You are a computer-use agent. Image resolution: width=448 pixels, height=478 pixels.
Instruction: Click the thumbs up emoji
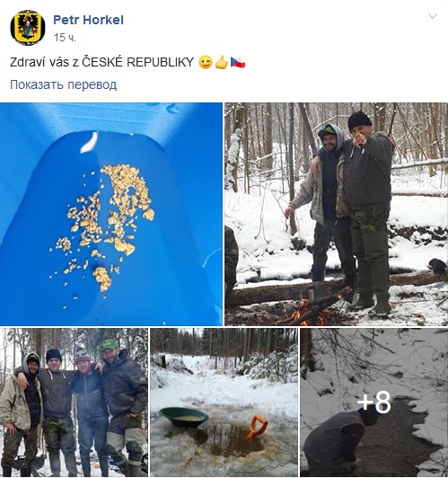point(222,63)
